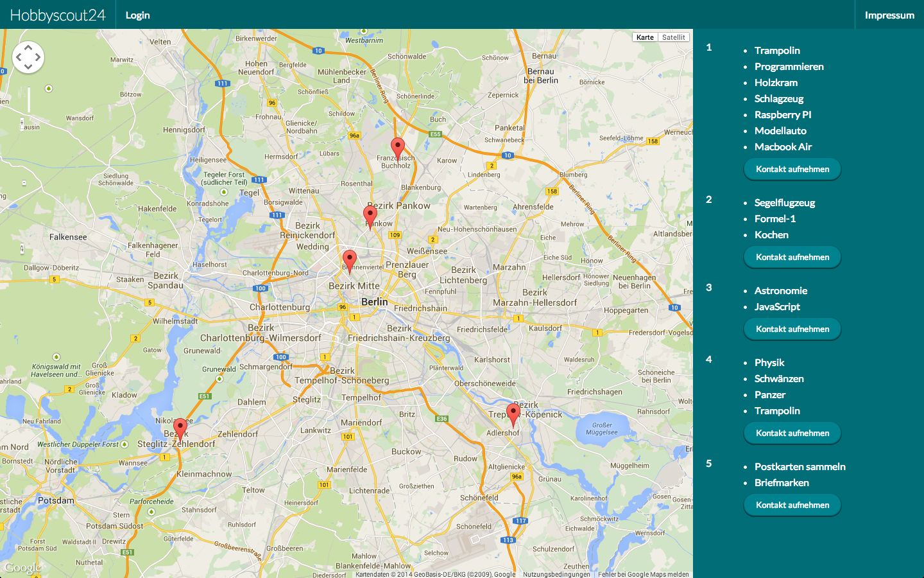The height and width of the screenshot is (578, 924).
Task: Click 'Segelflugzeug' hobby entry
Action: (785, 202)
